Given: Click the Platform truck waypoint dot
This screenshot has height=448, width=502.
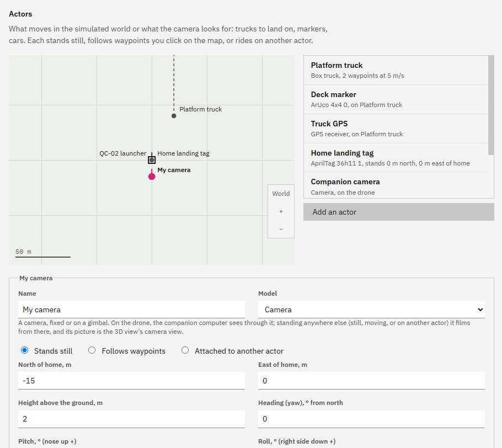Looking at the screenshot, I should point(174,116).
